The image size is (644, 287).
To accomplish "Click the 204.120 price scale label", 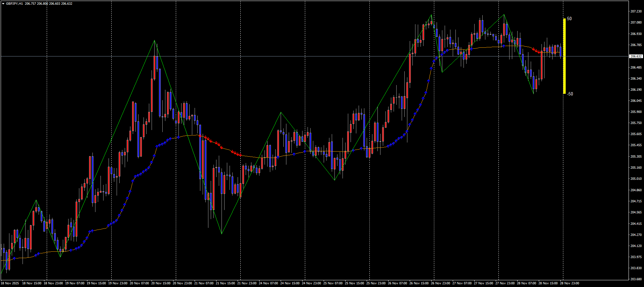I will point(636,246).
